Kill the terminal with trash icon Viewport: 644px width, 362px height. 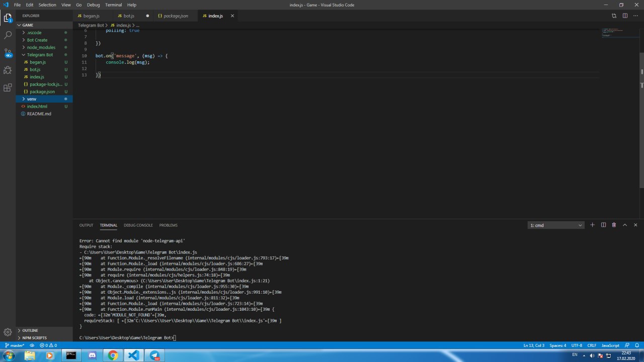[614, 225]
